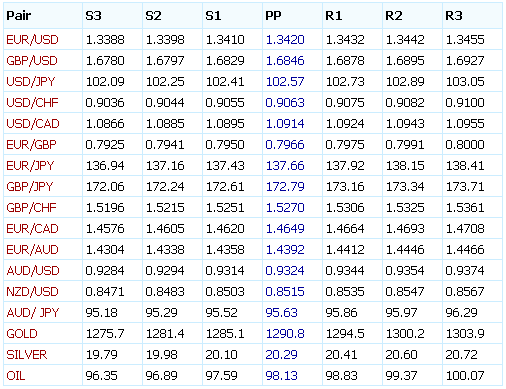The height and width of the screenshot is (389, 506).
Task: Click the EUR/AUD pair label
Action: (32, 250)
